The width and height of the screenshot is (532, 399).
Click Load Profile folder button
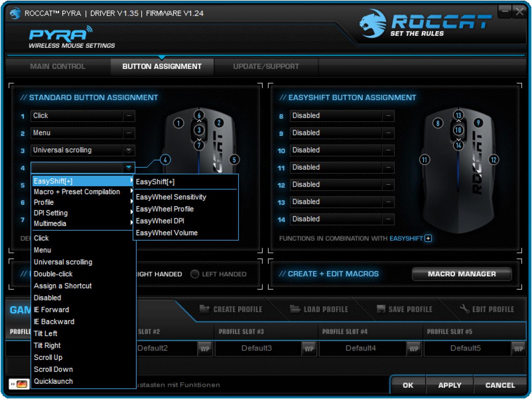(x=319, y=309)
